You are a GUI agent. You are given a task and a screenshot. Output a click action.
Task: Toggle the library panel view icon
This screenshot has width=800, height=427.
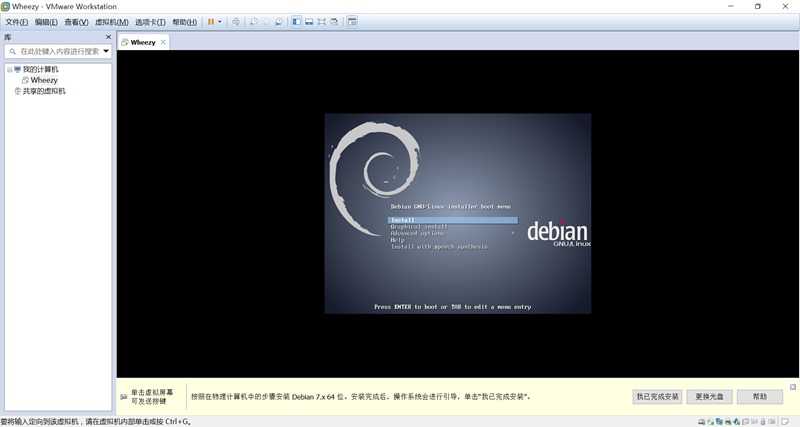pos(296,22)
